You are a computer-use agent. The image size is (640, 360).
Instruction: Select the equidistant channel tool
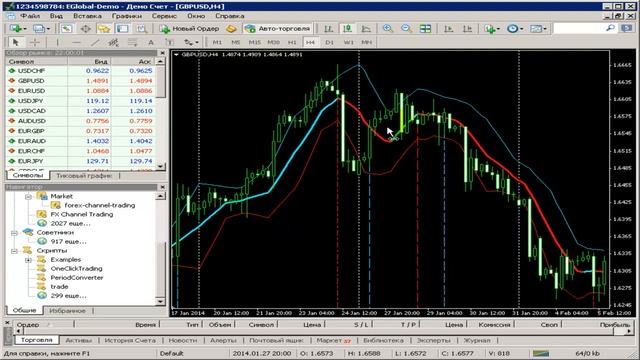pyautogui.click(x=113, y=42)
